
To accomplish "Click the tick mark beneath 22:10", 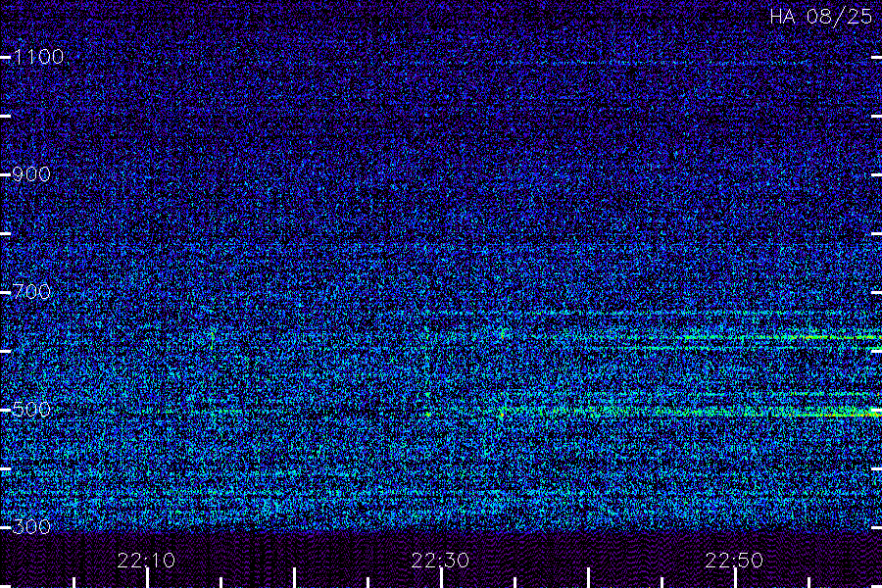I will coord(147,578).
